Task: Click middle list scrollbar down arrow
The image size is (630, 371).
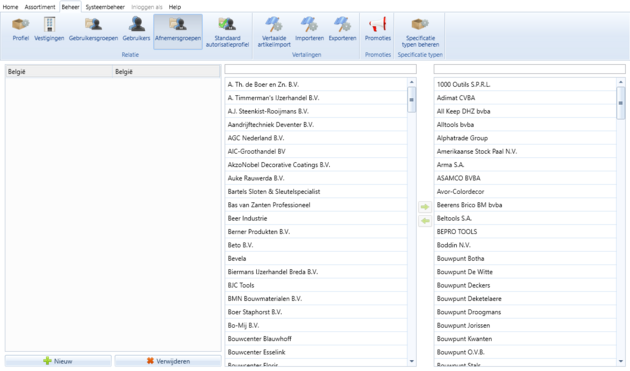Action: click(411, 361)
